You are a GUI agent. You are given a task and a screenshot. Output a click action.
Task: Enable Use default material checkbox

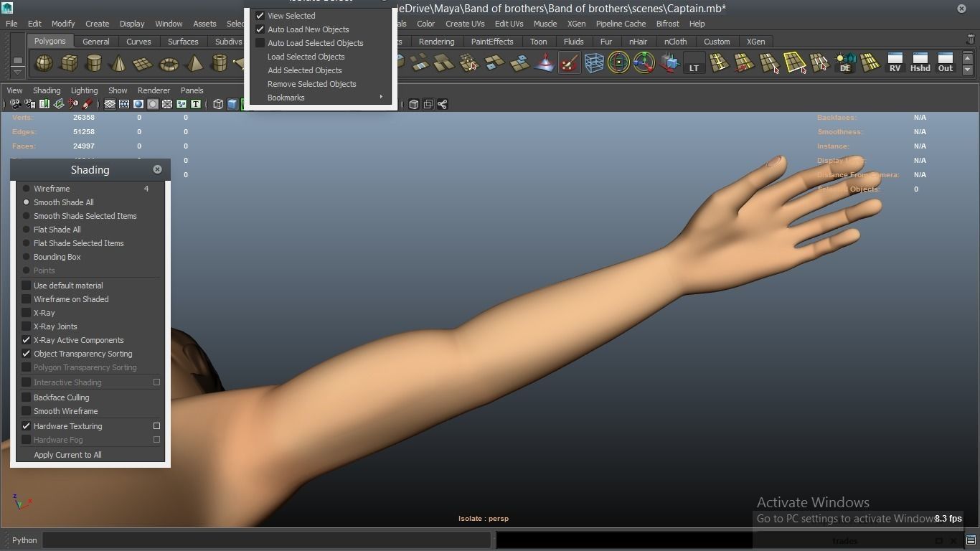(27, 286)
